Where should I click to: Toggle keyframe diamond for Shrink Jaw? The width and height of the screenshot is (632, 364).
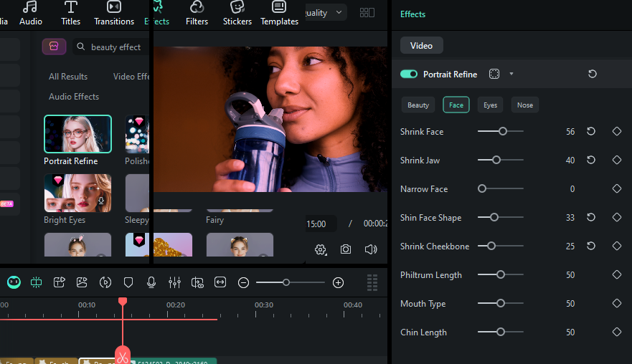point(617,160)
